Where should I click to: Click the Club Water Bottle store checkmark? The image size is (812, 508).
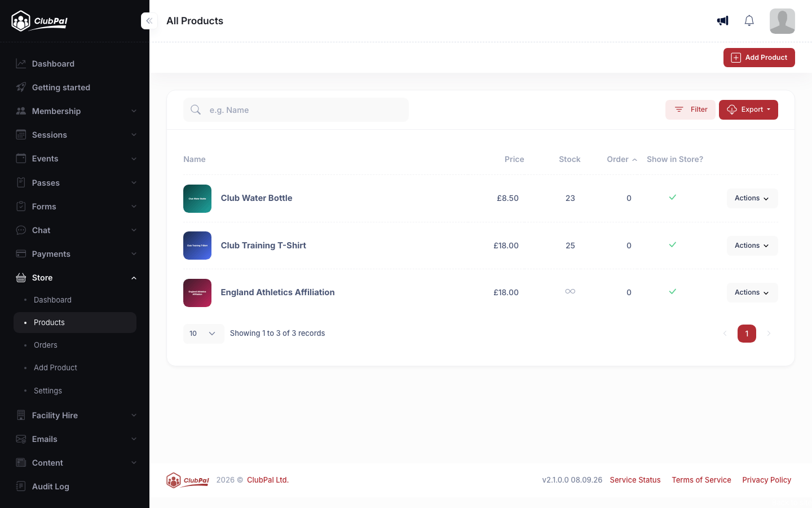[x=672, y=198]
